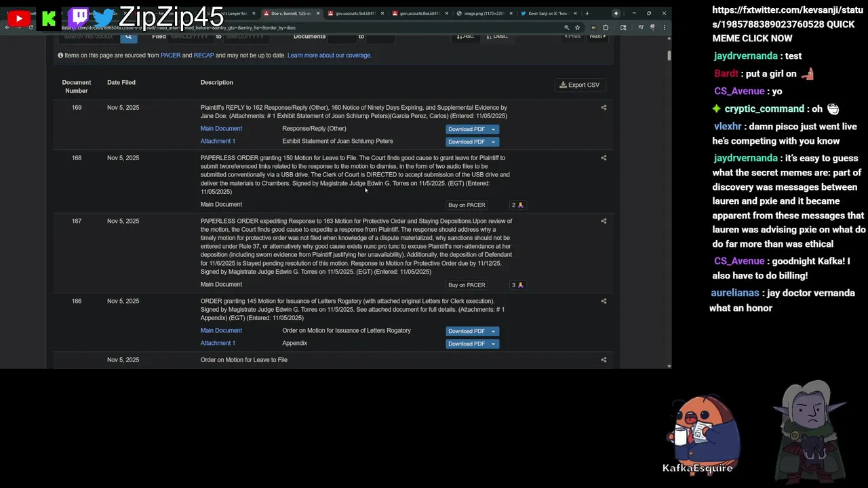
Task: Open Learn more about our coverage link
Action: pyautogui.click(x=329, y=55)
